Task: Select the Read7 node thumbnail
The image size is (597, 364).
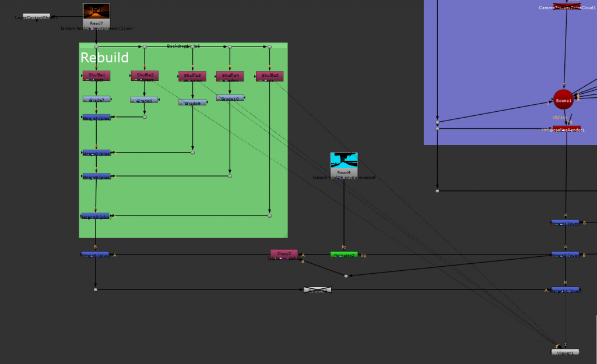Action: (x=96, y=12)
